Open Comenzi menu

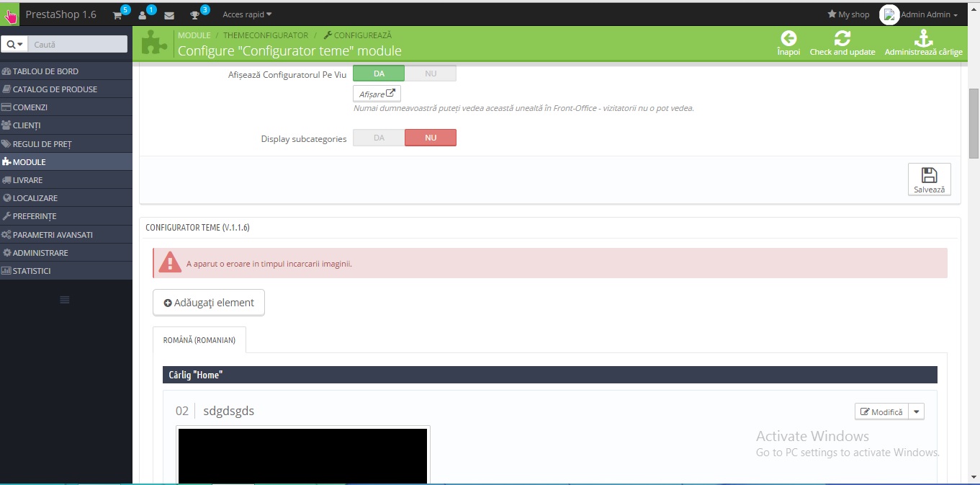click(x=66, y=107)
